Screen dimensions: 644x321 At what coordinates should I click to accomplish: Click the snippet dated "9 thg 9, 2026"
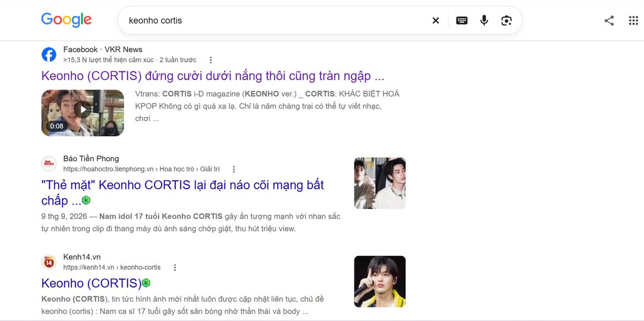191,222
